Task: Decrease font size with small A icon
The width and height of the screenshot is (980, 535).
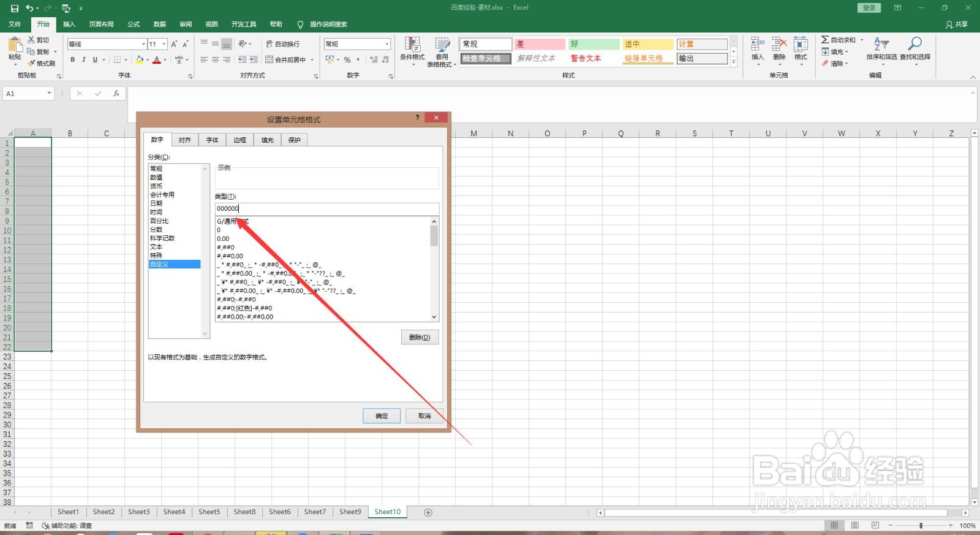Action: pos(185,44)
